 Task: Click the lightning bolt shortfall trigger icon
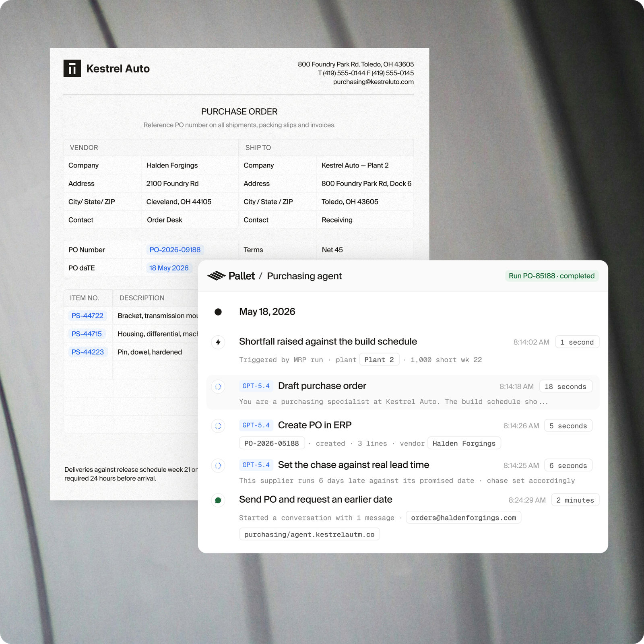pyautogui.click(x=218, y=342)
